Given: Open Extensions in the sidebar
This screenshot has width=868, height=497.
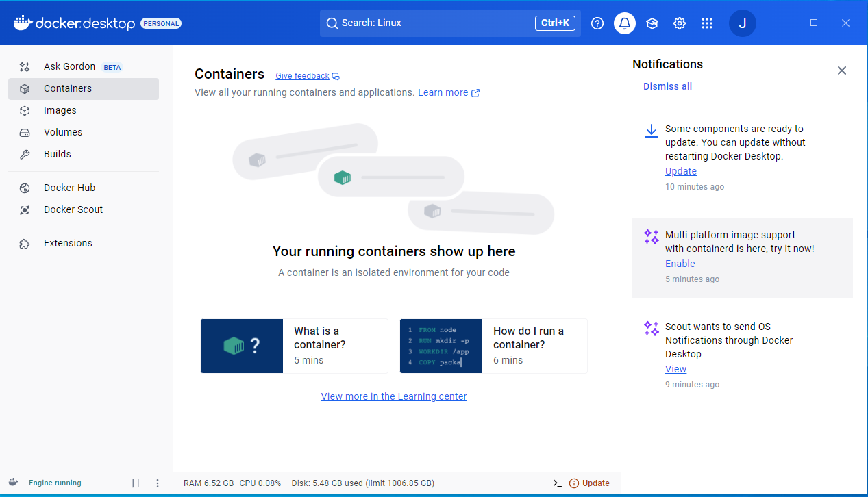Looking at the screenshot, I should (x=84, y=243).
